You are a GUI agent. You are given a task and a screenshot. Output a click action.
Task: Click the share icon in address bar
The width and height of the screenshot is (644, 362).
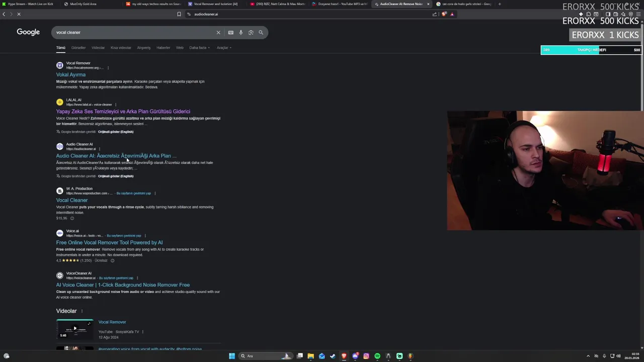point(435,14)
